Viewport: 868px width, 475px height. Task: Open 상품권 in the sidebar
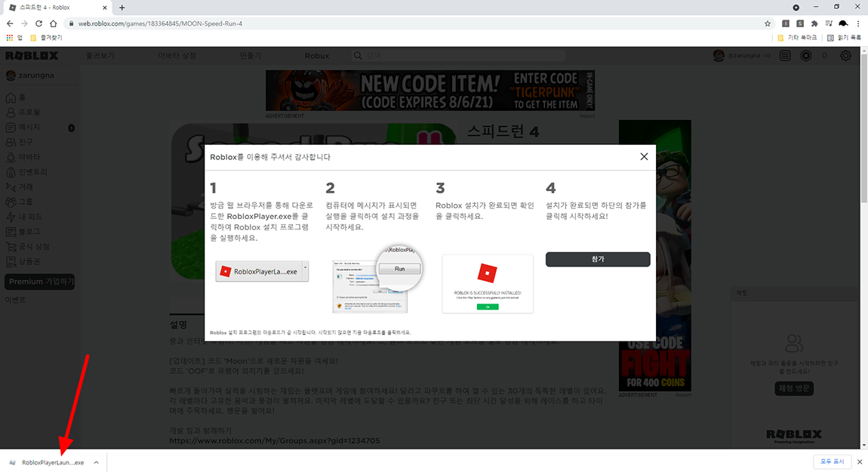click(x=23, y=261)
